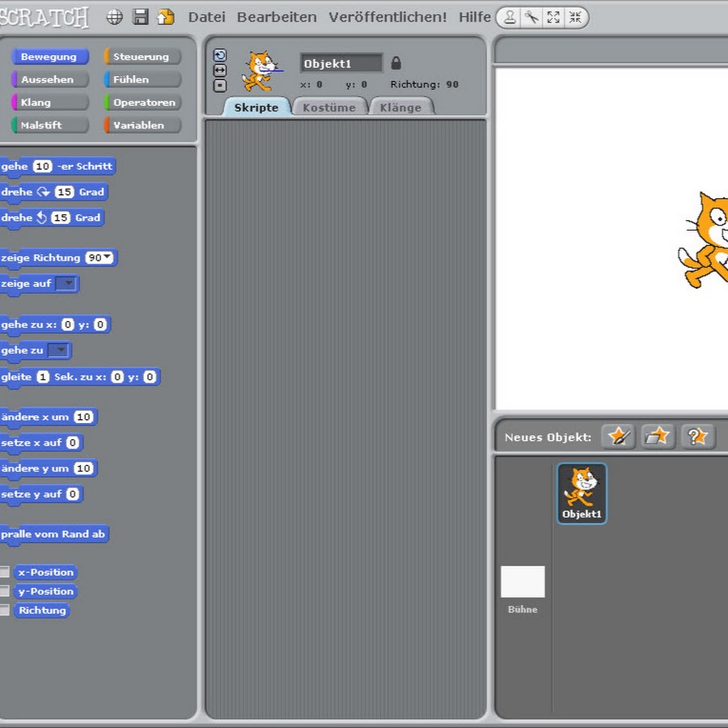The image size is (728, 728).
Task: Open the Bearbeiten menu
Action: click(277, 17)
